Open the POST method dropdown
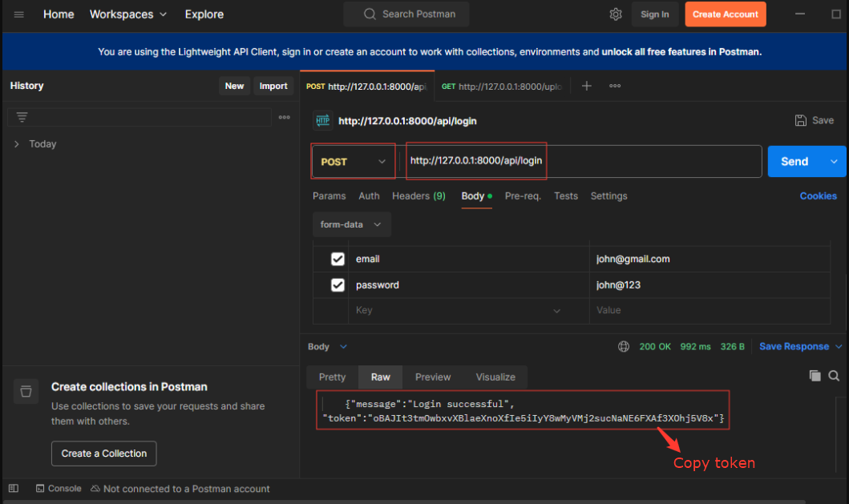The image size is (849, 504). click(x=353, y=161)
